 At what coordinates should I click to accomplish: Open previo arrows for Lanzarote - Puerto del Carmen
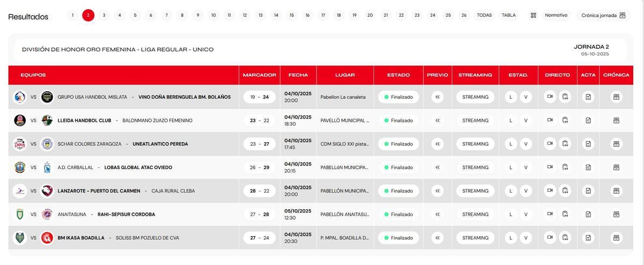(437, 191)
